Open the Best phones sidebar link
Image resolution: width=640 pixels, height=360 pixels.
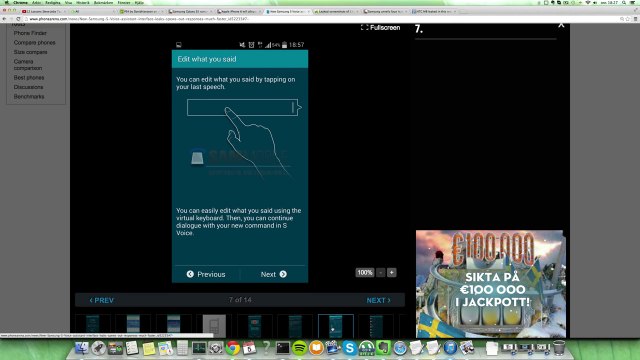click(29, 78)
